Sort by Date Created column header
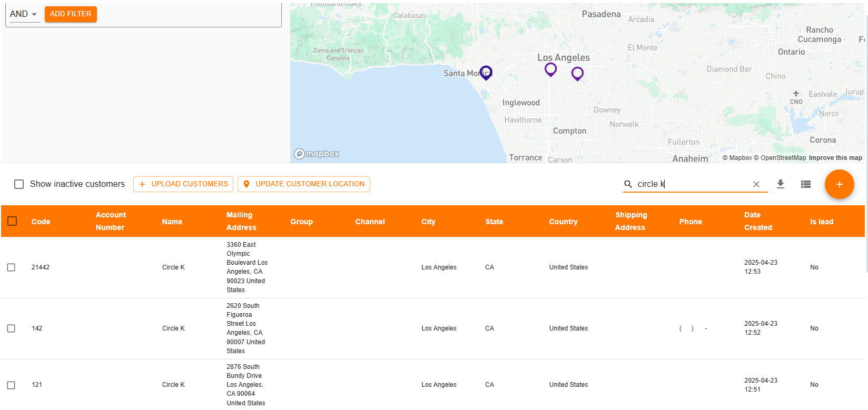 (x=758, y=221)
